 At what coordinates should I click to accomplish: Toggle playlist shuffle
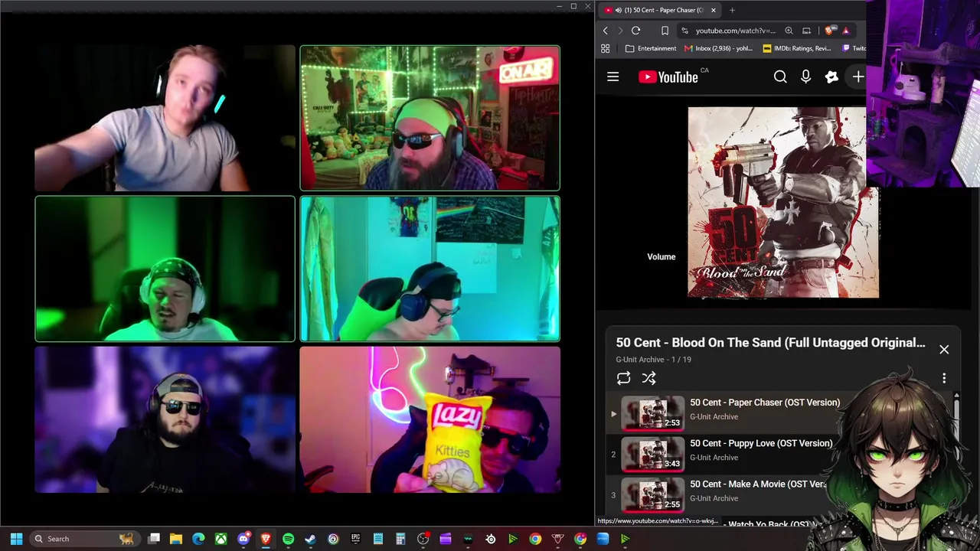[648, 378]
